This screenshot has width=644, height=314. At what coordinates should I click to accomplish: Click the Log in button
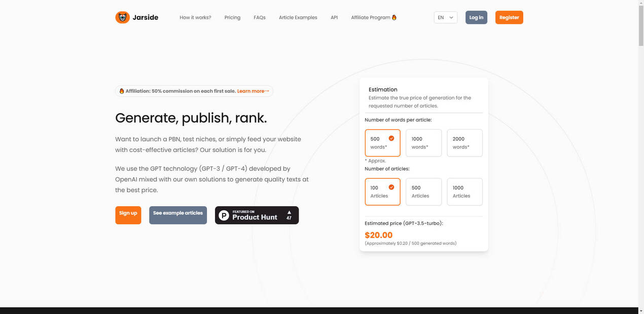tap(476, 17)
